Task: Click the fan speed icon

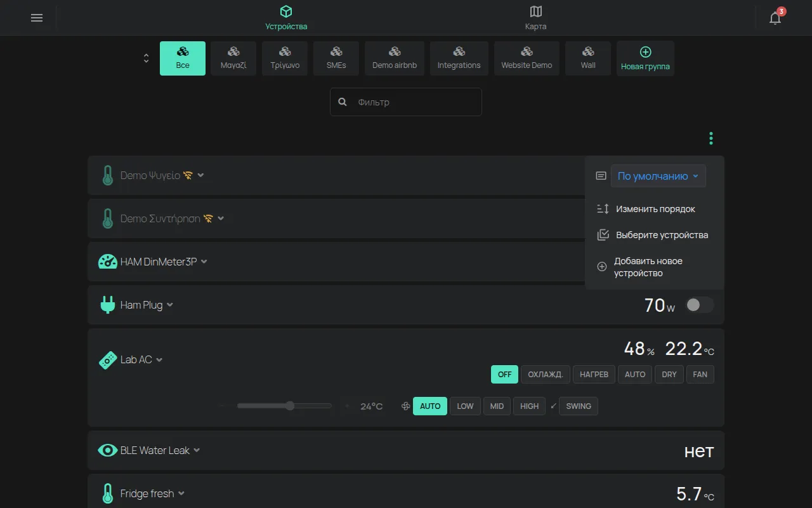Action: (406, 406)
